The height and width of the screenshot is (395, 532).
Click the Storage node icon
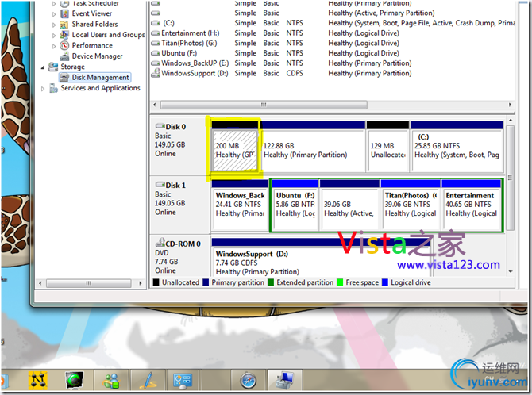click(x=53, y=67)
